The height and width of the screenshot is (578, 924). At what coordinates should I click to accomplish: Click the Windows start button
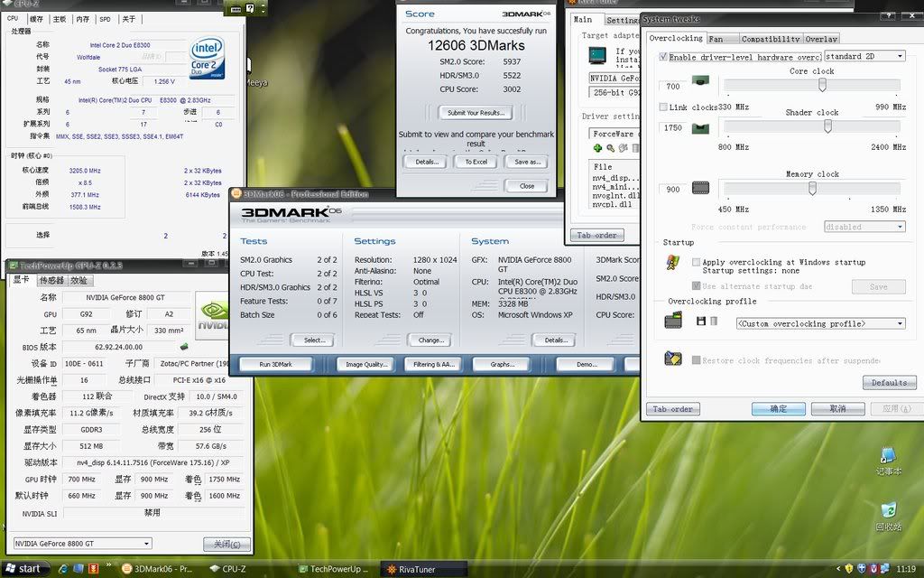pos(23,569)
